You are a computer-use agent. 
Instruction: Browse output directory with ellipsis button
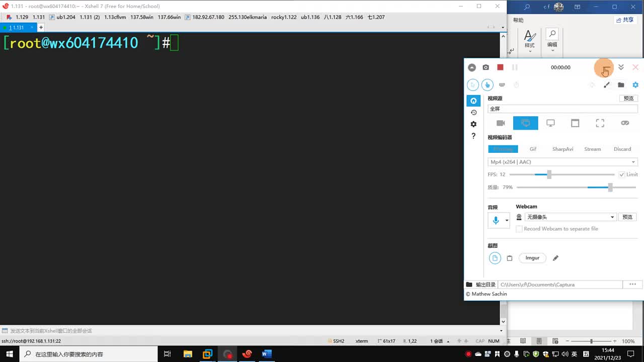pos(633,285)
